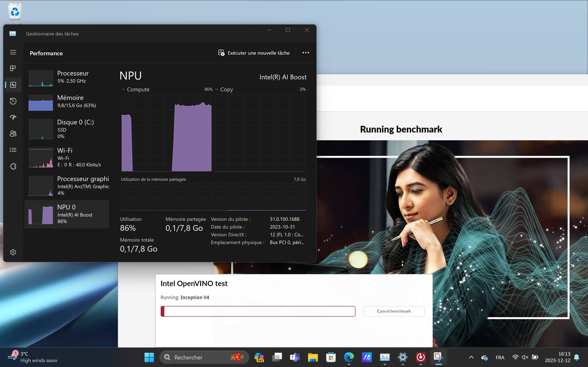Click the Inception V4 progress bar

tap(258, 311)
